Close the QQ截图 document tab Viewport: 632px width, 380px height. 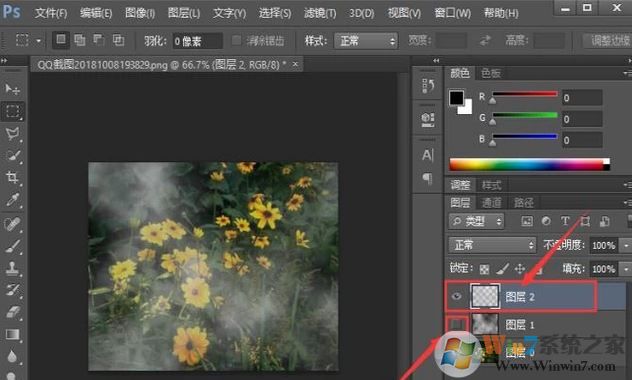(x=295, y=64)
